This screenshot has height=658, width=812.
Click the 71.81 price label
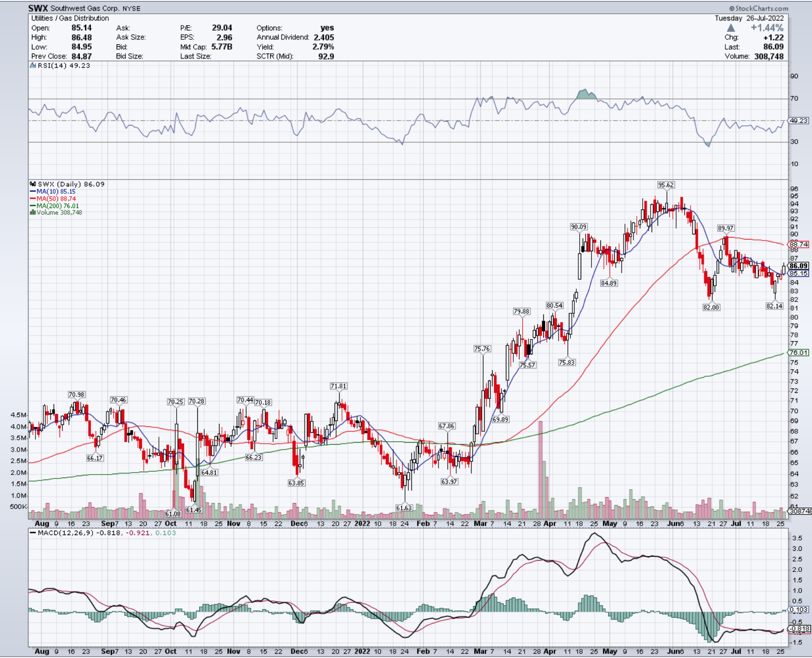click(x=339, y=386)
